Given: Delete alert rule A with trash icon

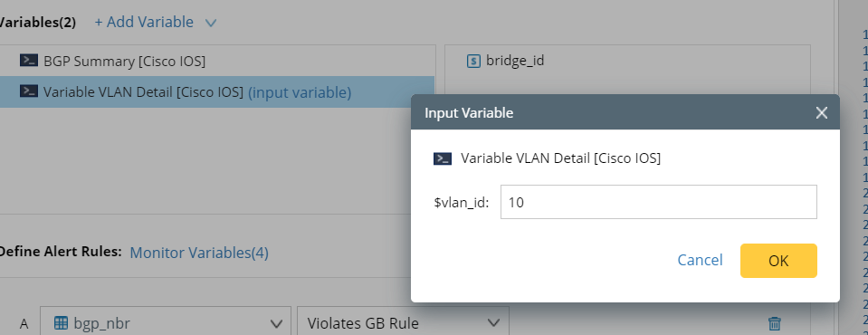Looking at the screenshot, I should click(x=775, y=323).
